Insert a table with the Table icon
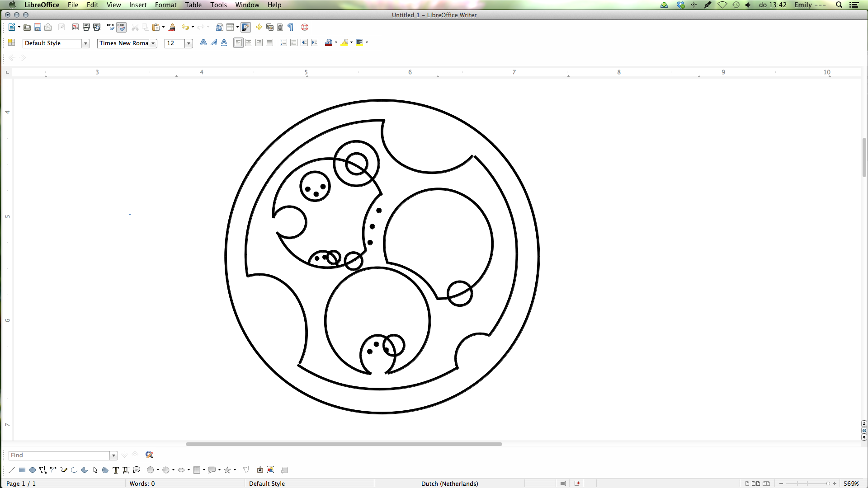 click(230, 28)
